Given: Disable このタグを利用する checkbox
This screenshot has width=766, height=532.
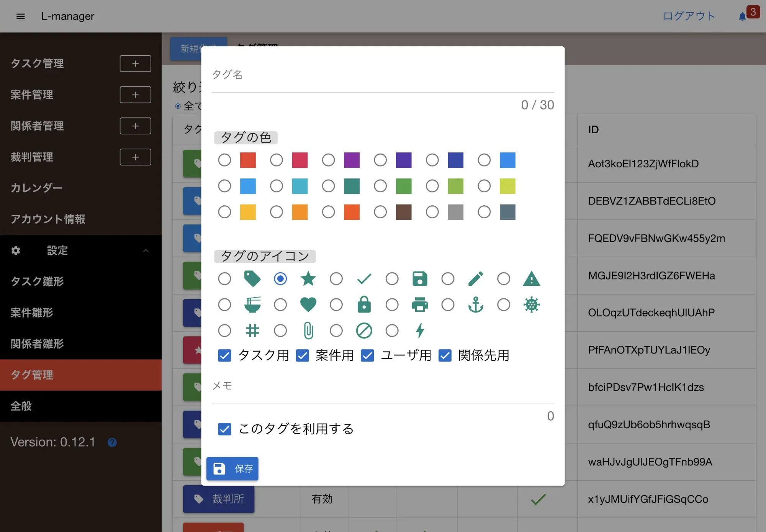Looking at the screenshot, I should point(224,429).
